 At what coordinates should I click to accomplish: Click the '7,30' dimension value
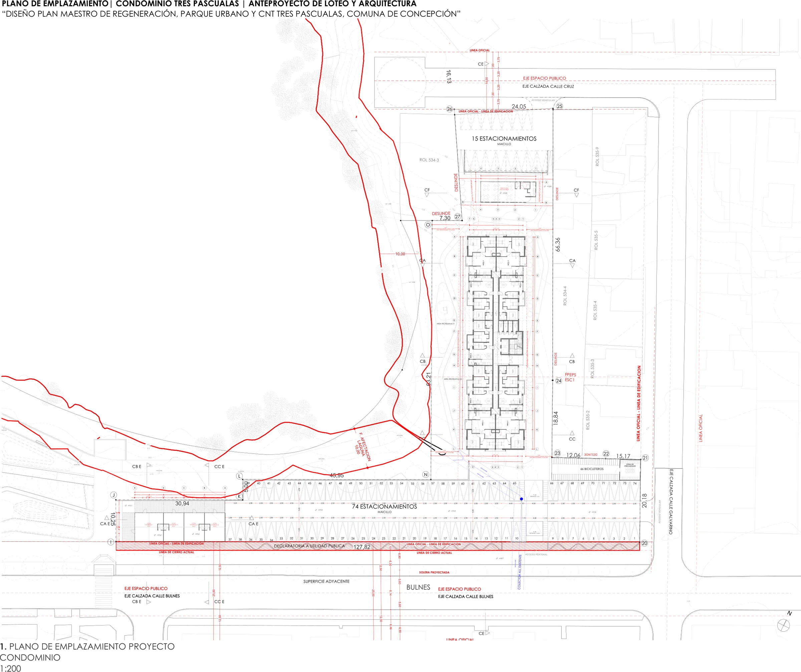445,218
